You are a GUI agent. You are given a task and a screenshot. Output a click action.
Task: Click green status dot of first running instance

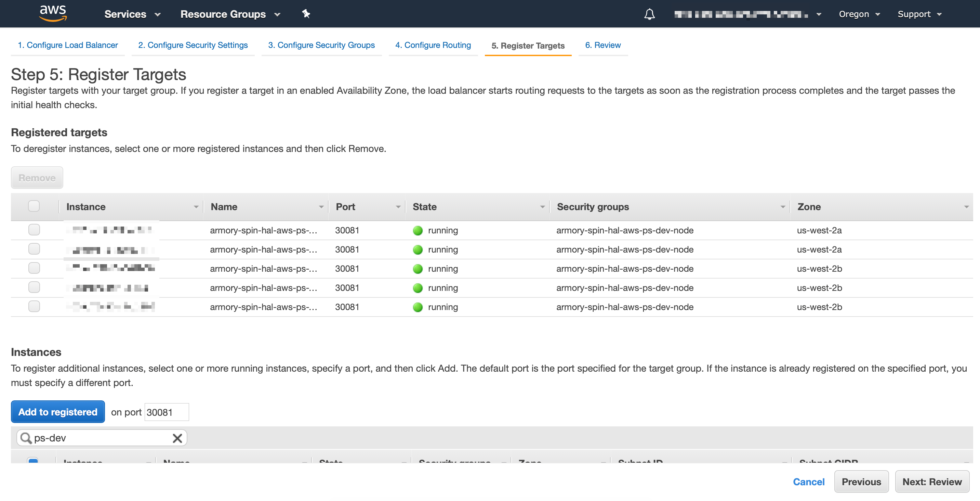click(x=418, y=231)
